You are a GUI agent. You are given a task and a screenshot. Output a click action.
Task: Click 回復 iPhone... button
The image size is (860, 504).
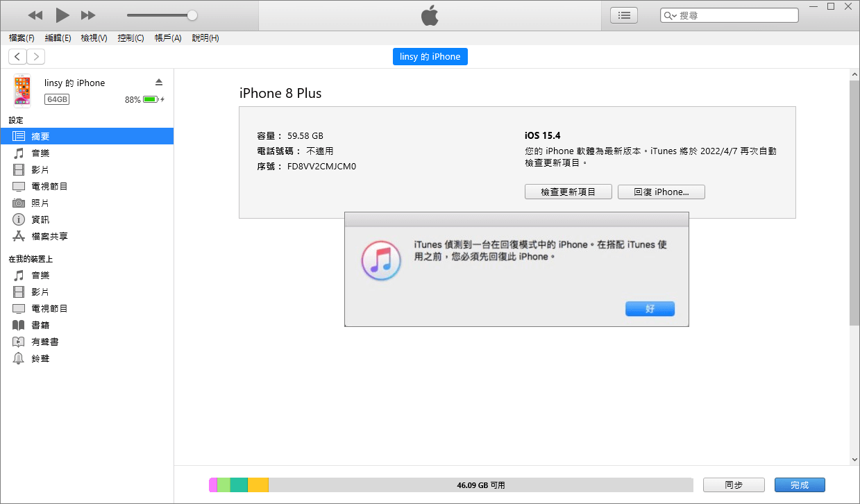[x=660, y=191]
